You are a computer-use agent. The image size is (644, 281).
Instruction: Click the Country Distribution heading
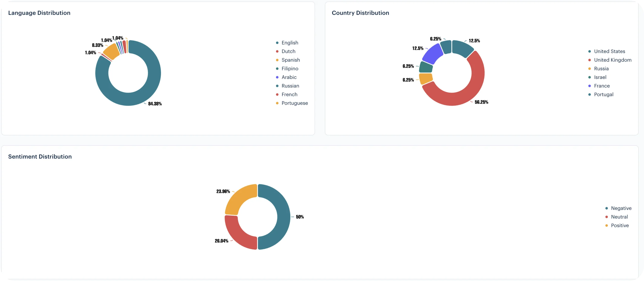[360, 13]
